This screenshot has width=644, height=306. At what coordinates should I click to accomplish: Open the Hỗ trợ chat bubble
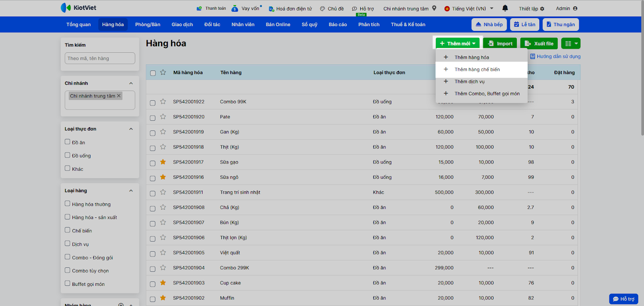pos(623,299)
